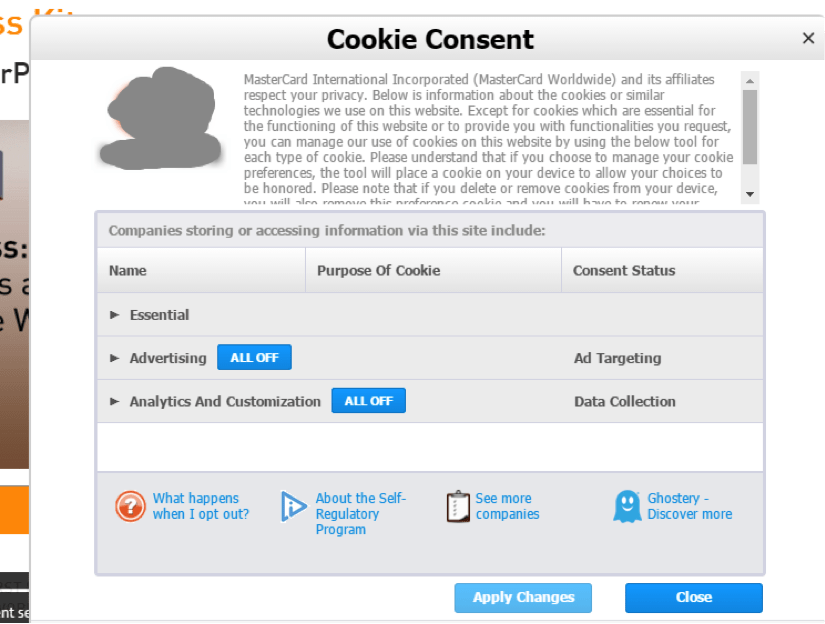Open 'What happens when I opt out?' link
This screenshot has width=825, height=624.
200,506
